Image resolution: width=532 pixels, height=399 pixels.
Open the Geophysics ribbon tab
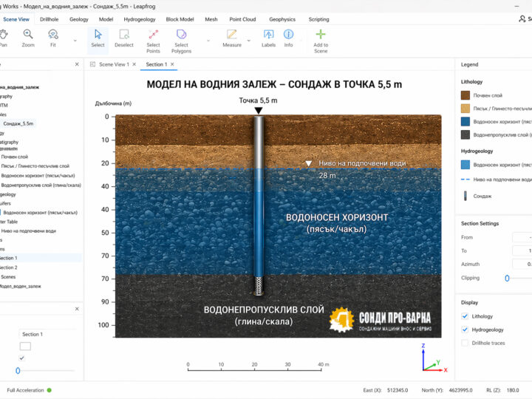point(282,19)
